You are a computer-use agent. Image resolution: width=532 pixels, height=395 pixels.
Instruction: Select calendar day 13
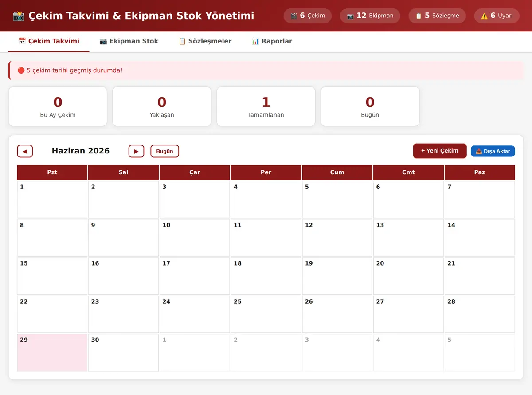[408, 238]
